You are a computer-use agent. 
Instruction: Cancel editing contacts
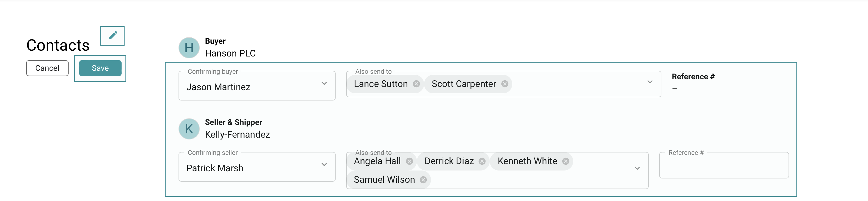tap(47, 68)
